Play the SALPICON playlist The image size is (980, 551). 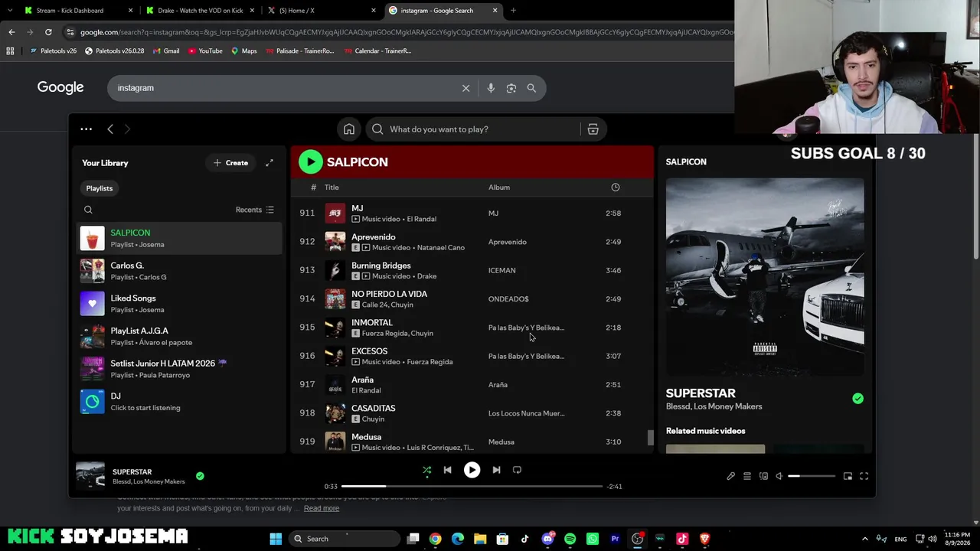pyautogui.click(x=310, y=161)
